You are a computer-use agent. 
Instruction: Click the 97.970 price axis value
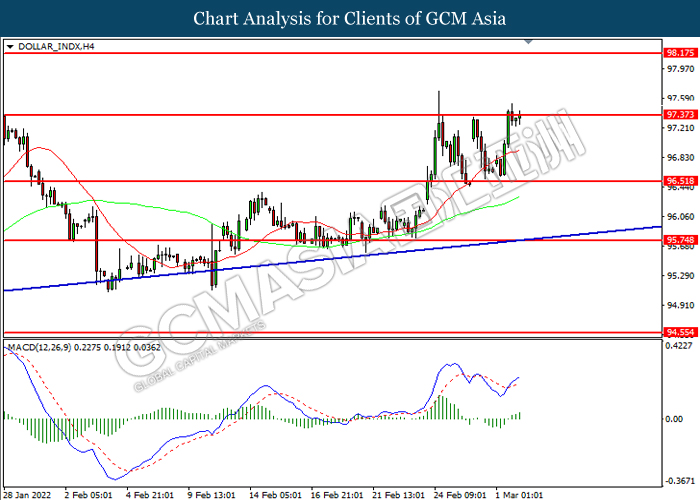point(681,69)
